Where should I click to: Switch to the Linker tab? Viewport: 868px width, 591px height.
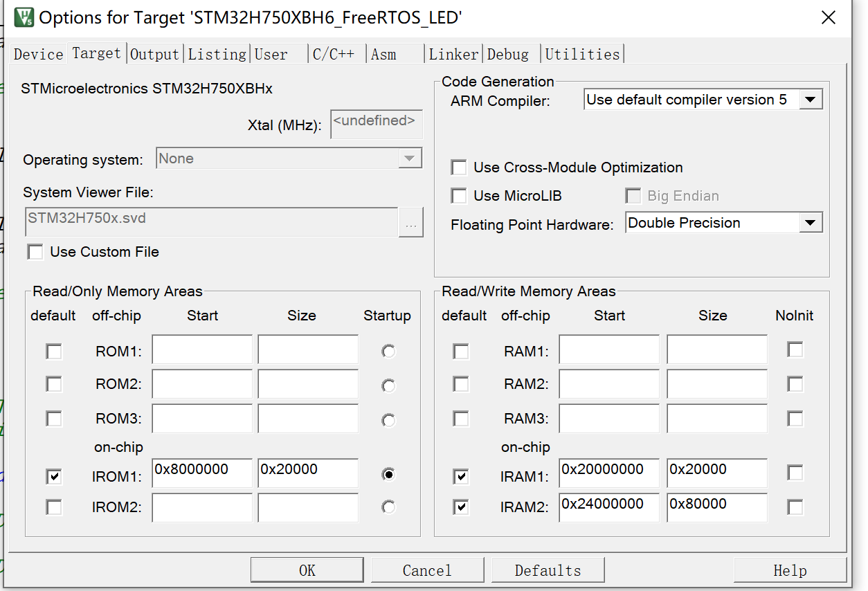pos(454,54)
